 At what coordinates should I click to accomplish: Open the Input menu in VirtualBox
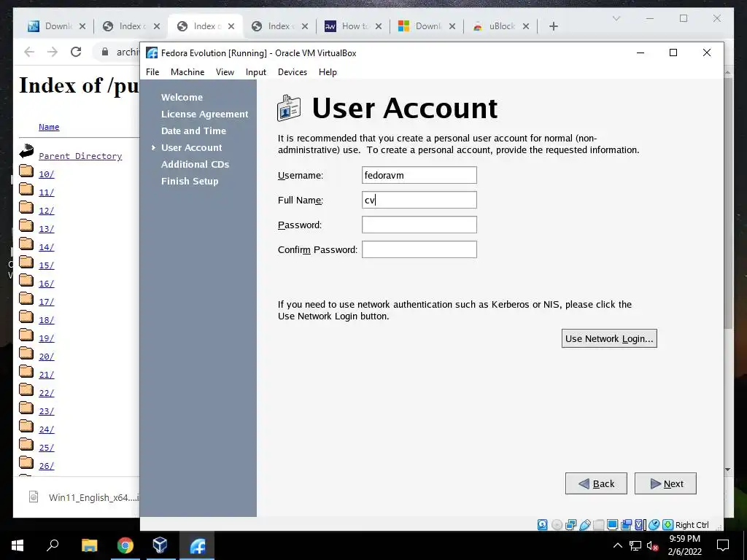click(256, 72)
